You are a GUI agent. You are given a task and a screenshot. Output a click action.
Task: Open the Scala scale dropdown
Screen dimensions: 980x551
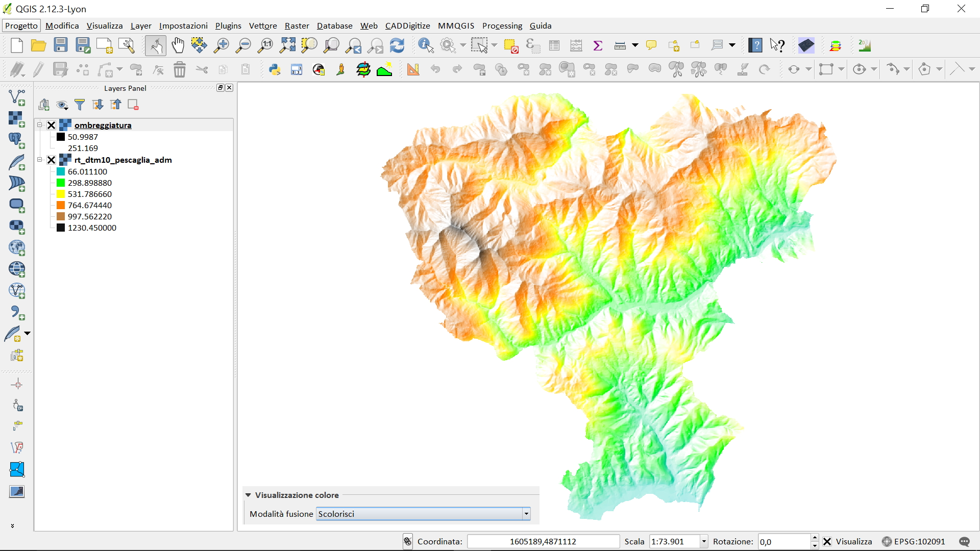(x=704, y=541)
